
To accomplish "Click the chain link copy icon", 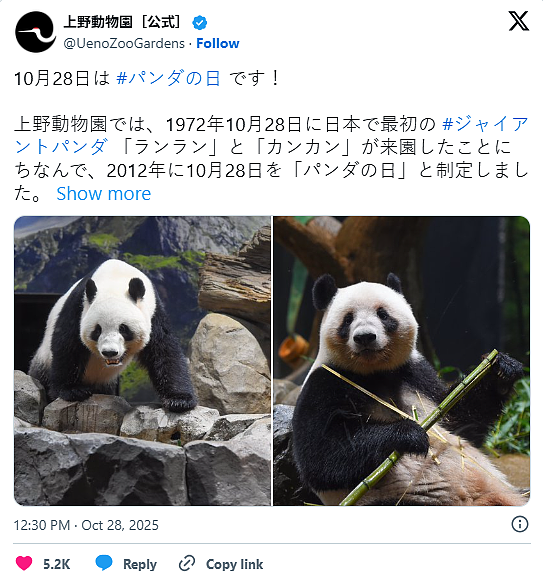I will (187, 563).
